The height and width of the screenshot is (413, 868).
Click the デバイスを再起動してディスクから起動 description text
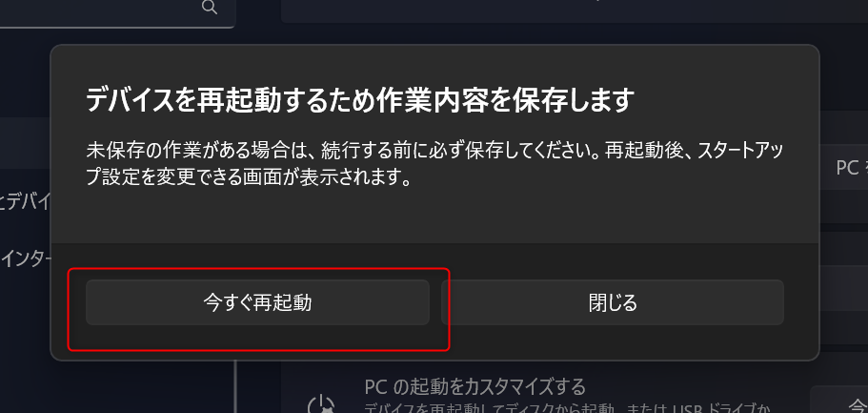(x=567, y=408)
